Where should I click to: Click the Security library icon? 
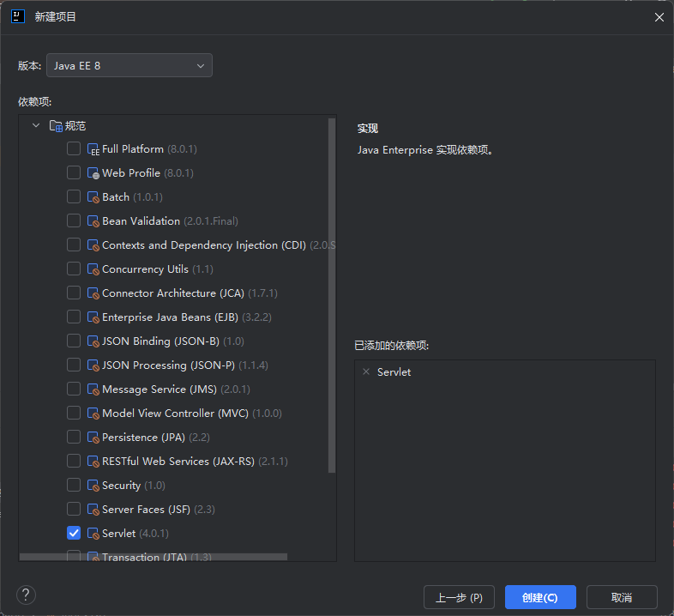[93, 486]
